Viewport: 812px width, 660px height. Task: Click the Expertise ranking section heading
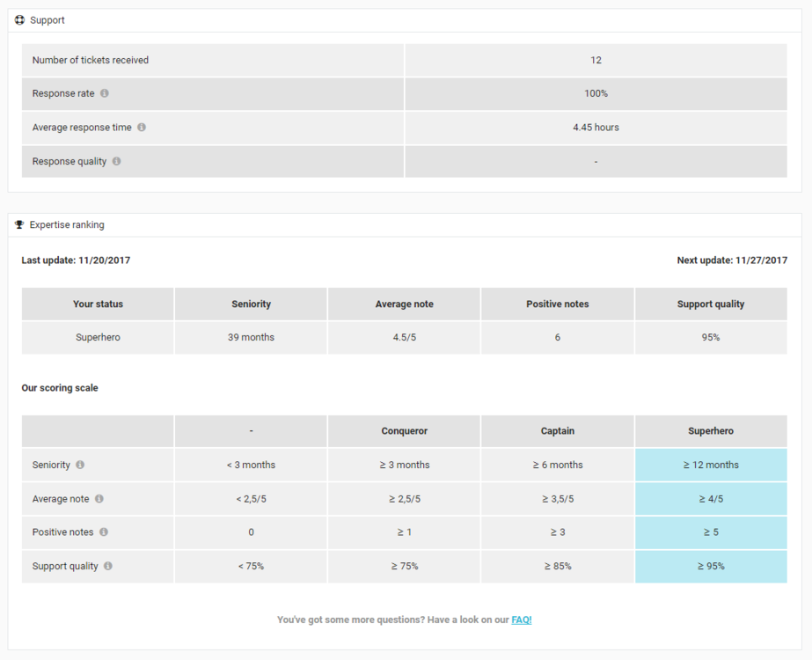(67, 224)
